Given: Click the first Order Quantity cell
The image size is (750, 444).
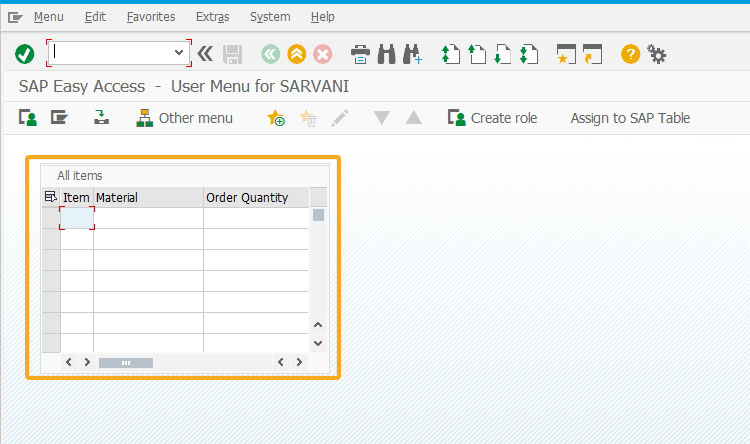Looking at the screenshot, I should tap(256, 218).
